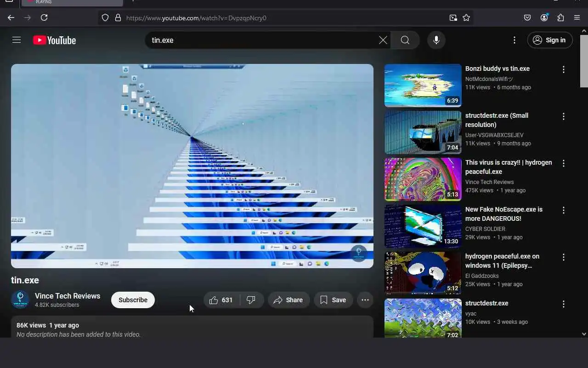Open the Bonzi buddy vs tin.exe thumbnail
This screenshot has height=368, width=588.
[423, 86]
